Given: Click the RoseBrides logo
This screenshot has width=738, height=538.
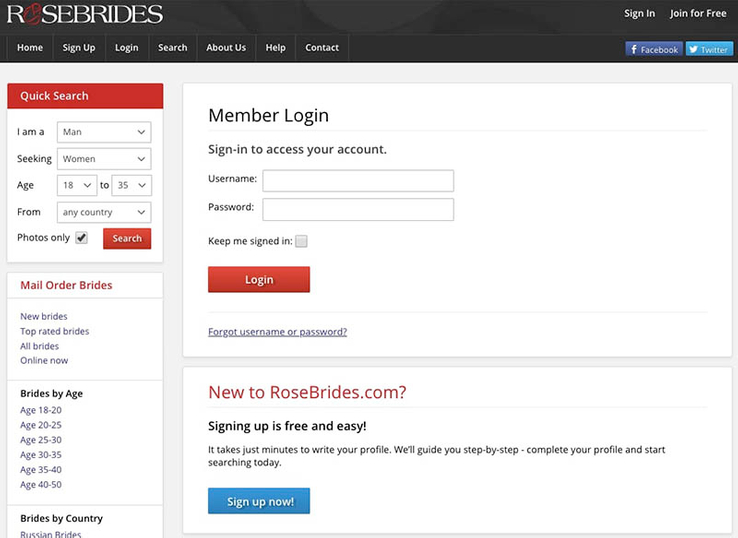Looking at the screenshot, I should (85, 14).
